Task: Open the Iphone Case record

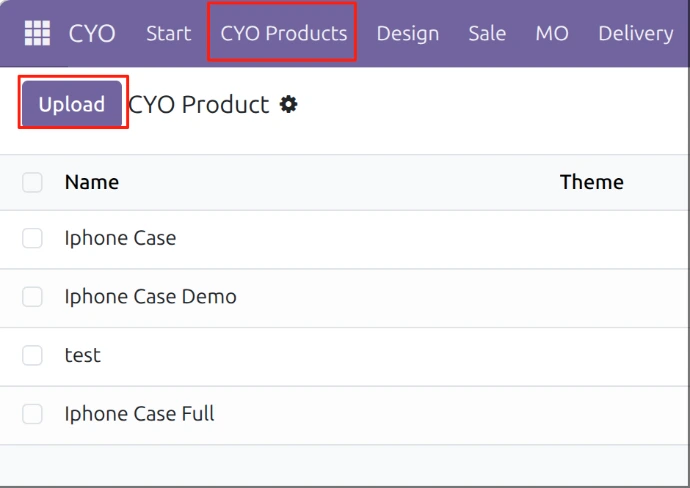Action: coord(120,238)
